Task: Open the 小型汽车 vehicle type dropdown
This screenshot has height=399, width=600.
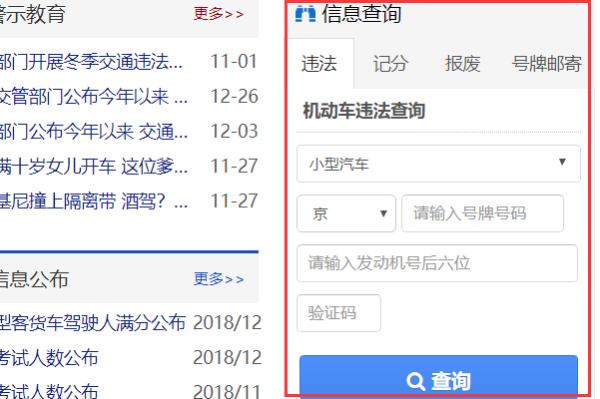Action: [439, 164]
